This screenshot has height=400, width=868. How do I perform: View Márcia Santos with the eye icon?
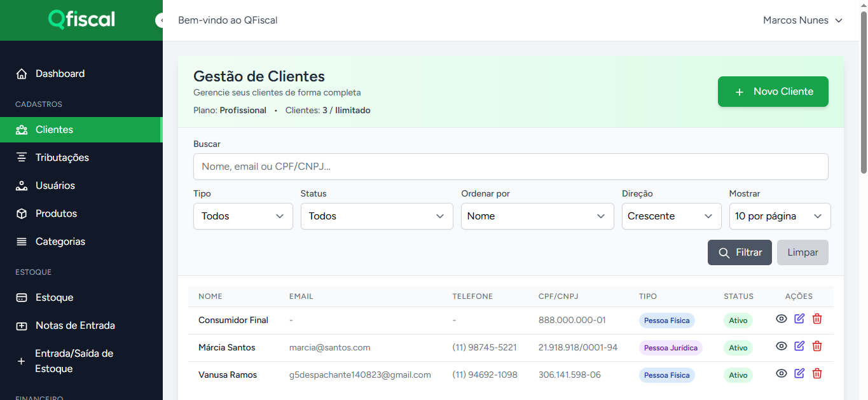tap(782, 346)
